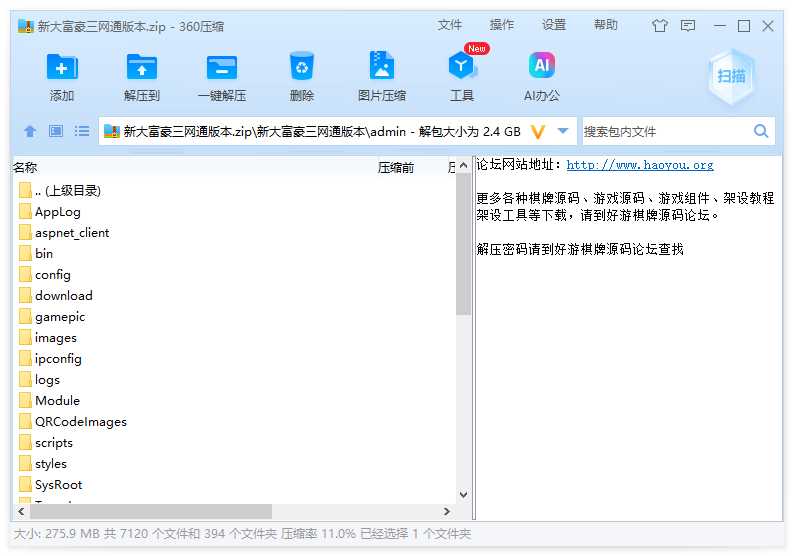Select the images folder icon
794x556 pixels.
click(25, 337)
